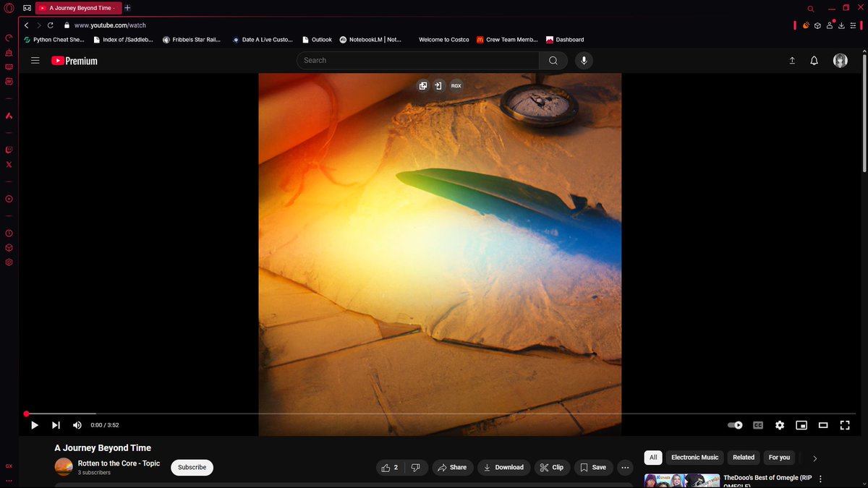Open YouTube notifications bell

pyautogui.click(x=814, y=61)
